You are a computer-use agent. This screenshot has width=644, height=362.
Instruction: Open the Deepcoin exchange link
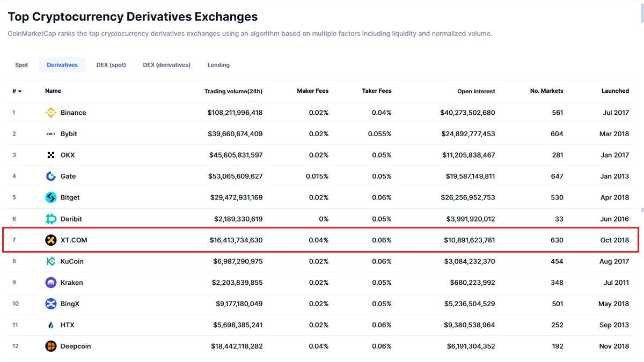76,346
